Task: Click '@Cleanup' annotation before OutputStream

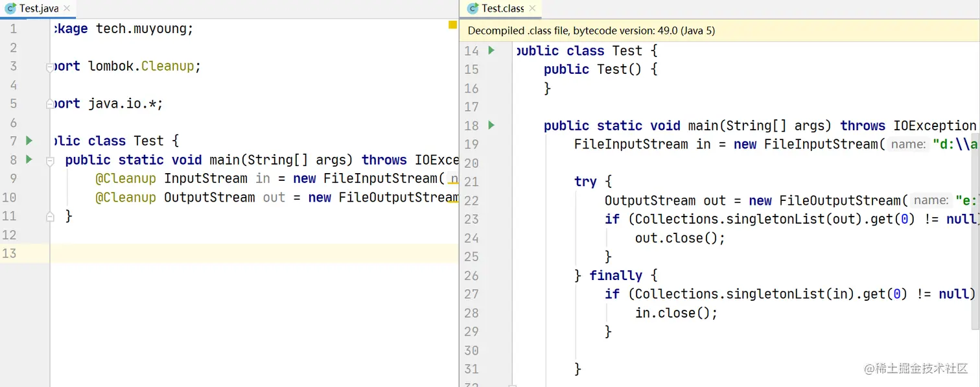Action: point(126,197)
